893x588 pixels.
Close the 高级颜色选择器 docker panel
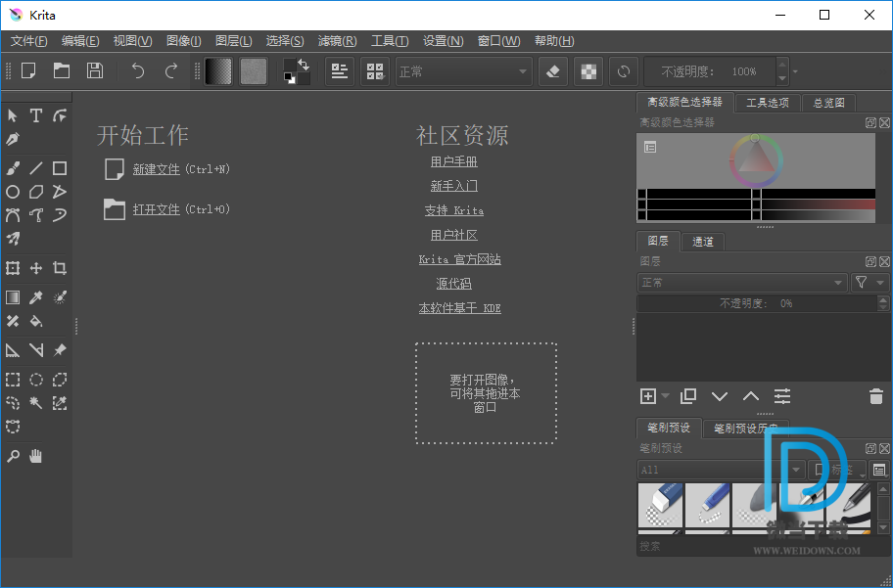pyautogui.click(x=884, y=122)
